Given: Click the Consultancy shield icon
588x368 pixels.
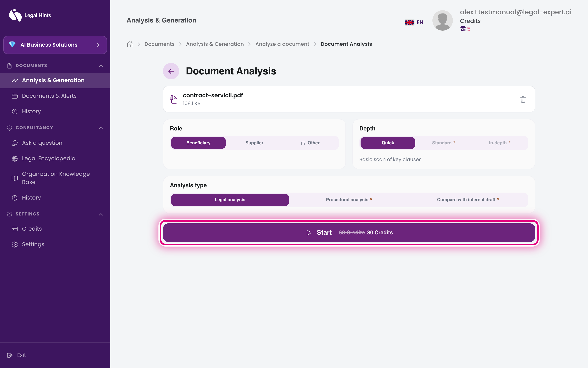Looking at the screenshot, I should click(x=9, y=128).
